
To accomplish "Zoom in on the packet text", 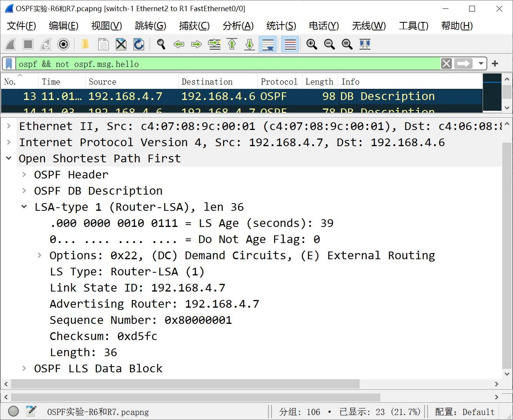I will 311,44.
